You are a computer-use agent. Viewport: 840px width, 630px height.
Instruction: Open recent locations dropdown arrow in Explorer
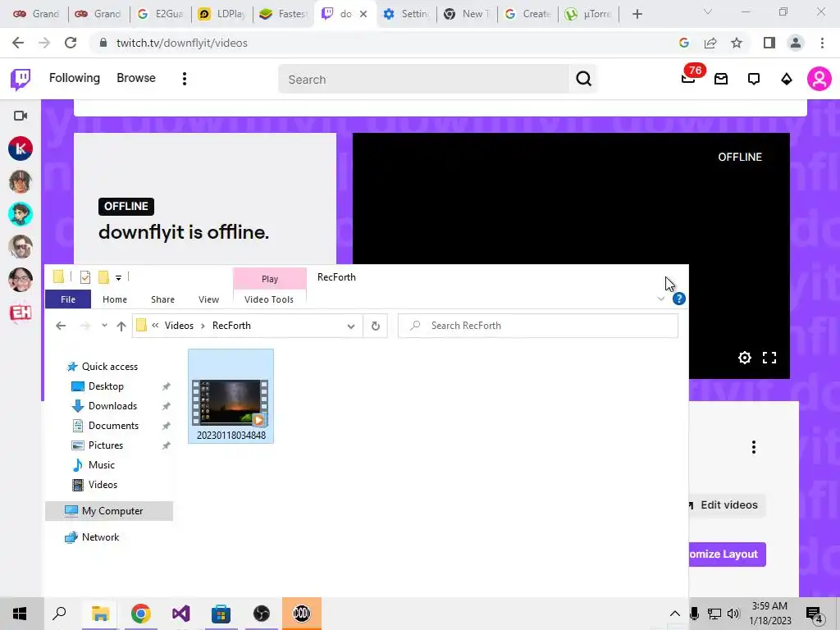[104, 325]
